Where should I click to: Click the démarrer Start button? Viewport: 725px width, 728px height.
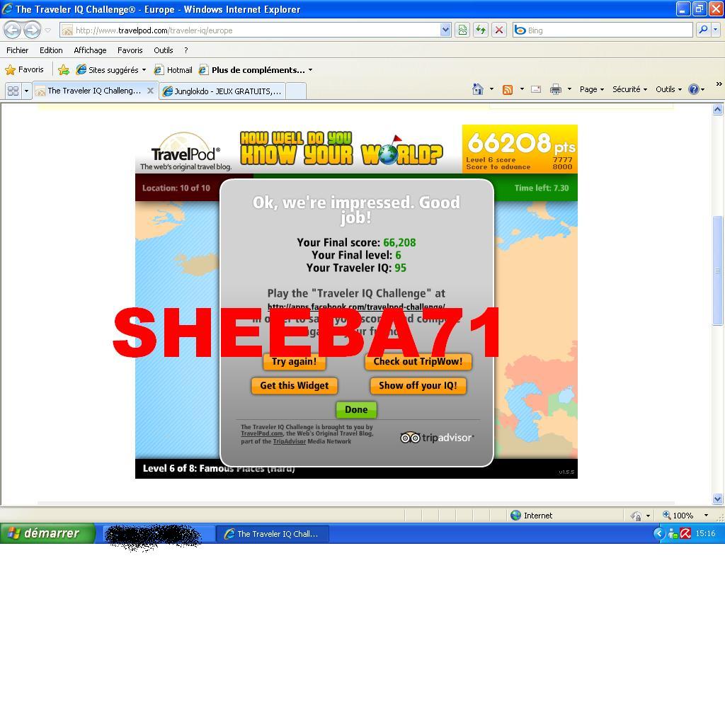point(48,533)
